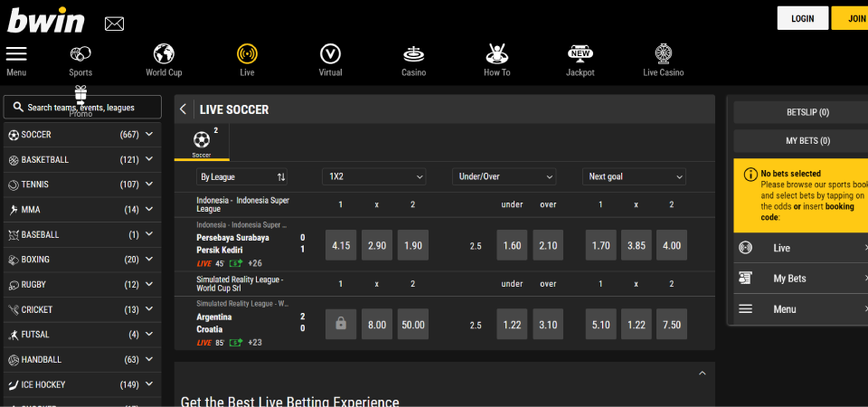Open the Live betting icon

tap(248, 53)
